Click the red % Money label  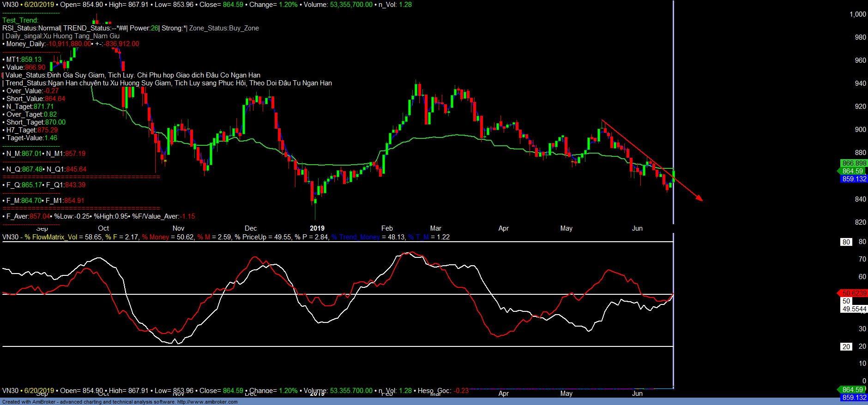156,237
